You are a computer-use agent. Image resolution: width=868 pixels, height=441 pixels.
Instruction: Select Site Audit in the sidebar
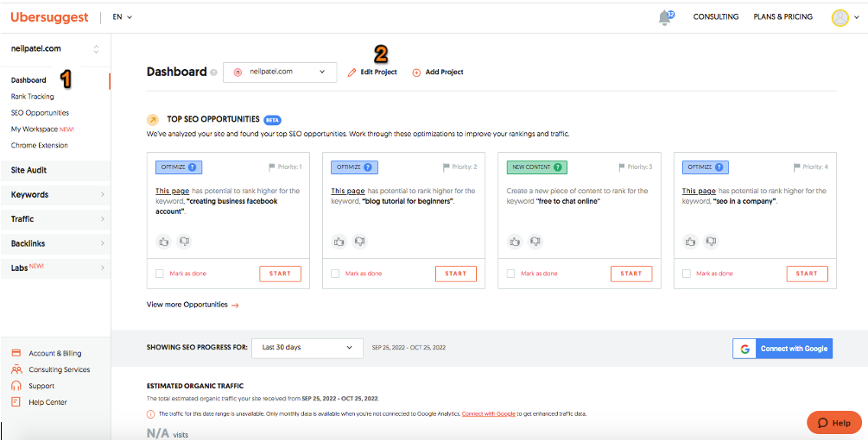pos(29,170)
